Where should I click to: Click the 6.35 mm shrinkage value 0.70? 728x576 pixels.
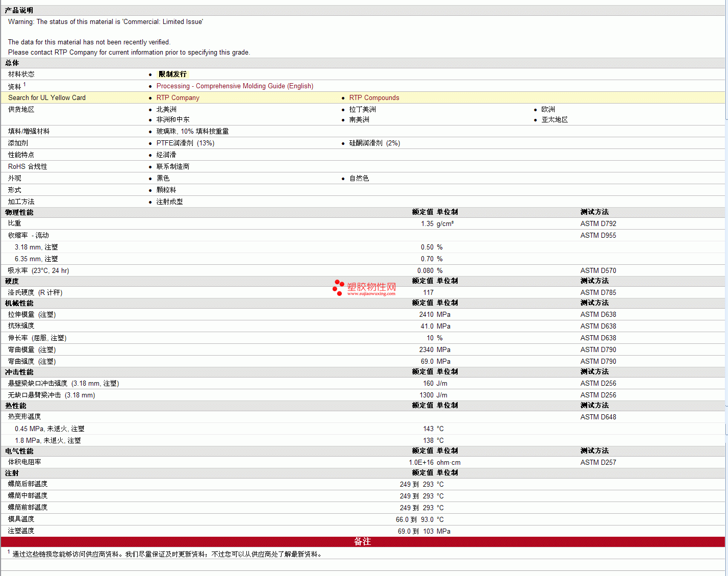point(427,259)
